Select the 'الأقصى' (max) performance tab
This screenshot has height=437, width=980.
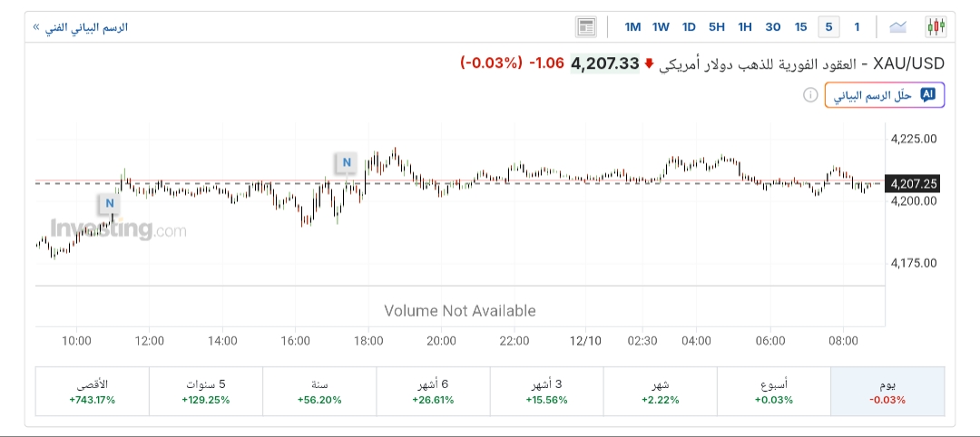(x=92, y=392)
